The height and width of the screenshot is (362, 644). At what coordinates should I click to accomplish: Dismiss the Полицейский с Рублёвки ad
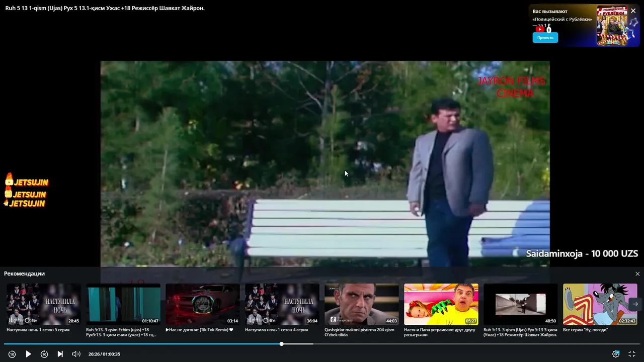coord(633,11)
